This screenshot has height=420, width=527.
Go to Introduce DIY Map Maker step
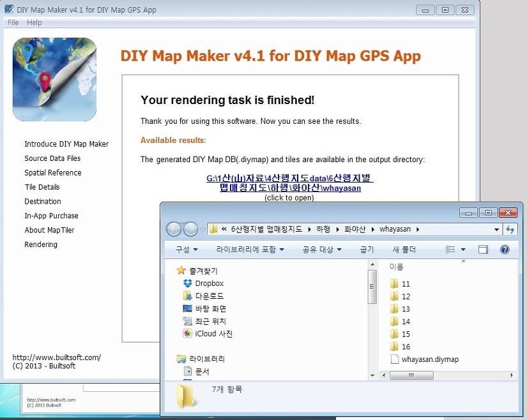(x=66, y=144)
